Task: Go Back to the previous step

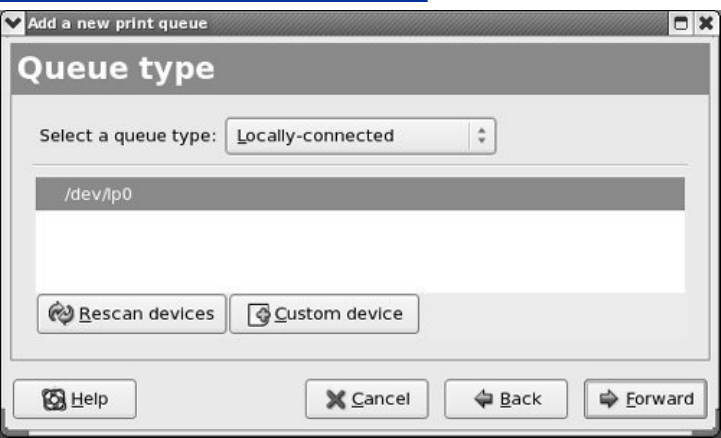Action: coord(506,399)
